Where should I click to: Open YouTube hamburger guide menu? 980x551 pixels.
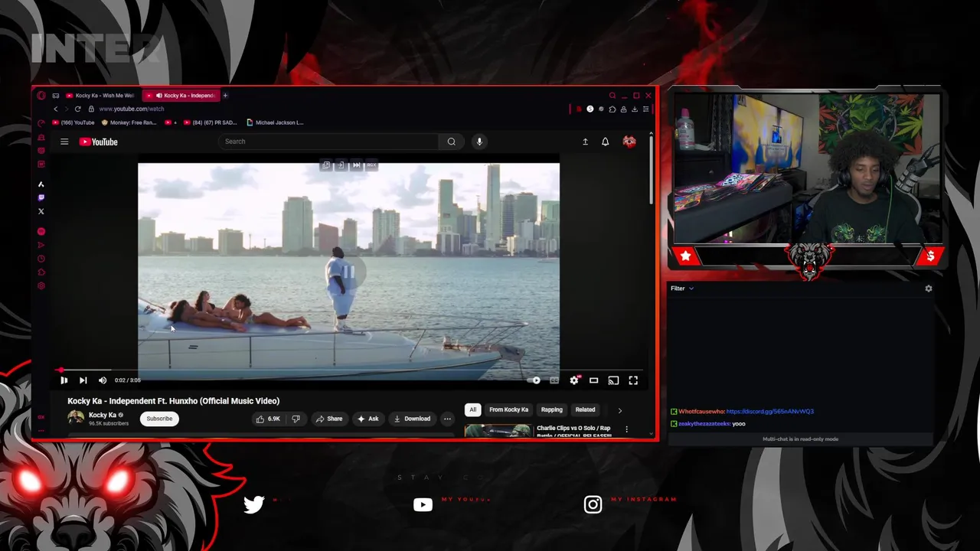pyautogui.click(x=64, y=142)
